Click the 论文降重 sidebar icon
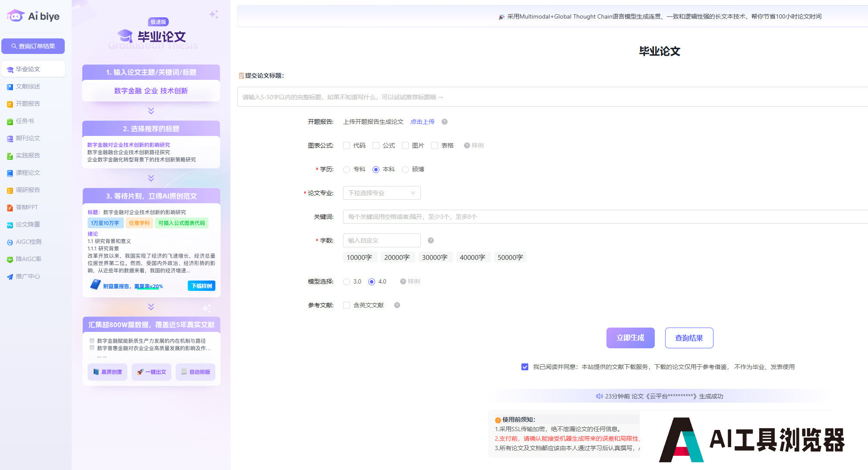The width and height of the screenshot is (868, 470). pos(10,225)
